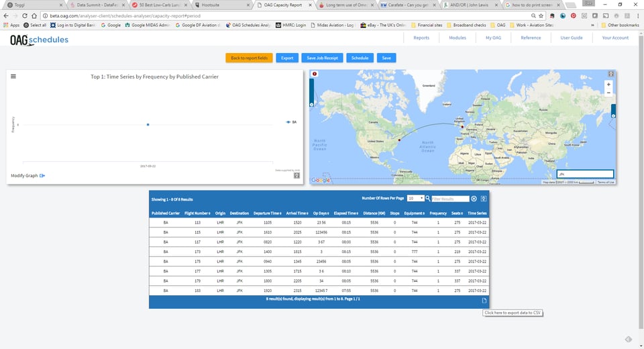
Task: Click the Pinterest extension icon
Action: coord(574,15)
